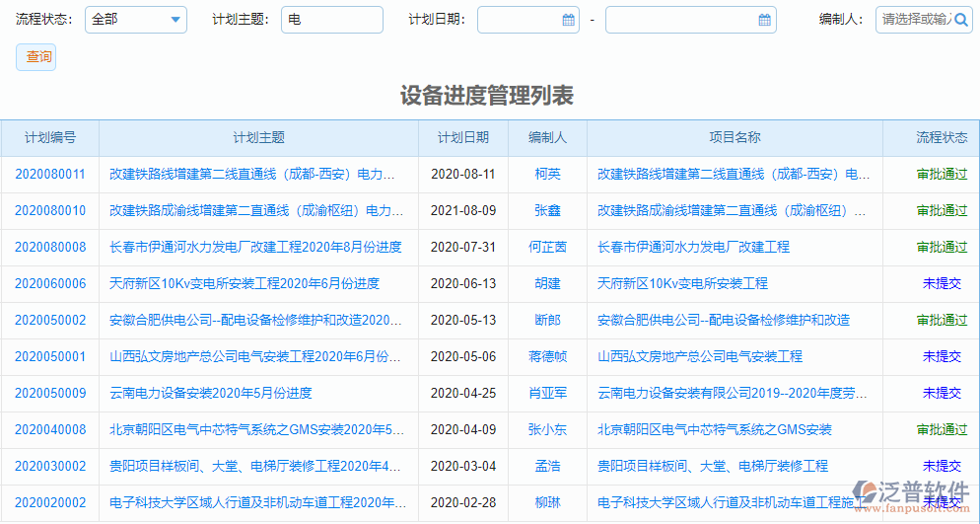Click the 计划编号 column header
Image resolution: width=980 pixels, height=524 pixels.
pyautogui.click(x=50, y=138)
